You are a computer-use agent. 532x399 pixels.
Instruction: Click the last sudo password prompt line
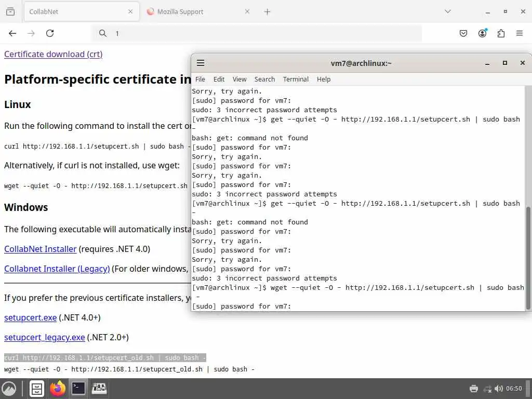click(241, 307)
